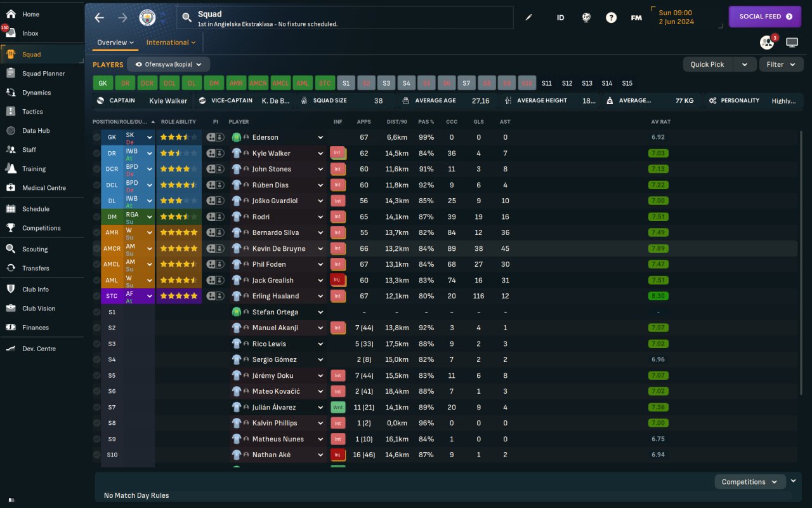This screenshot has width=812, height=508.
Task: Click the Quick Pick button
Action: (707, 65)
